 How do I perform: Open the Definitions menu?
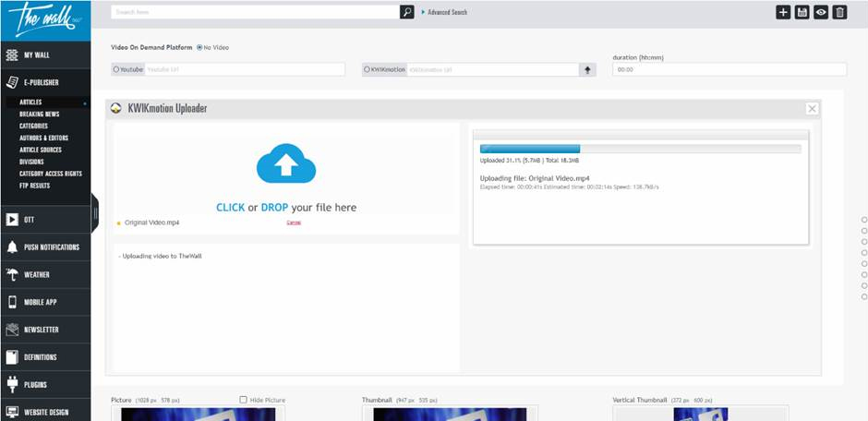pyautogui.click(x=45, y=357)
